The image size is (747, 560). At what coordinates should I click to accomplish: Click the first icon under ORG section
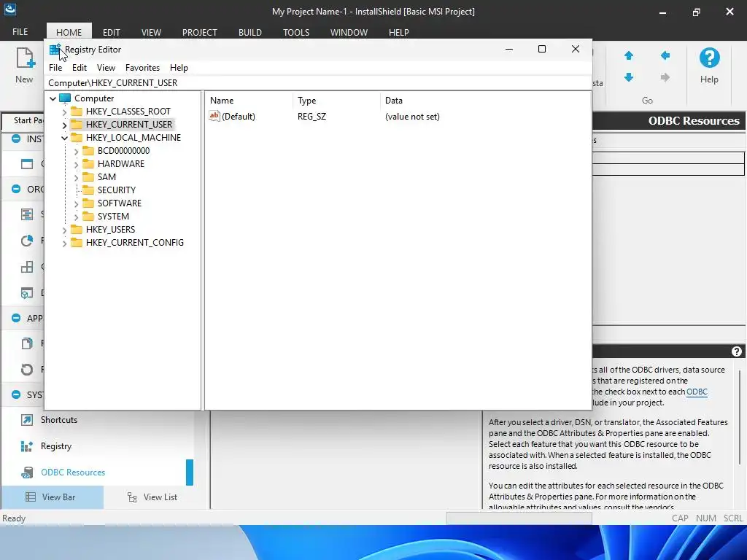(x=27, y=214)
